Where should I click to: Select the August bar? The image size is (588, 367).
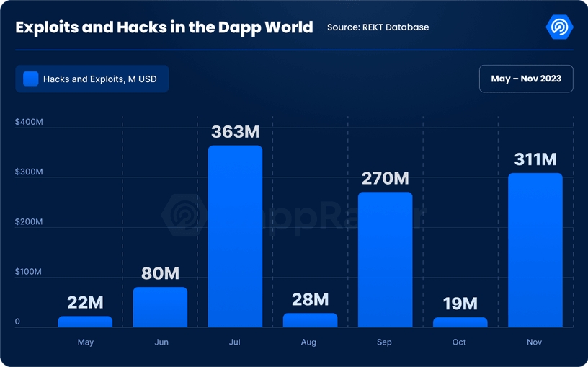[310, 320]
